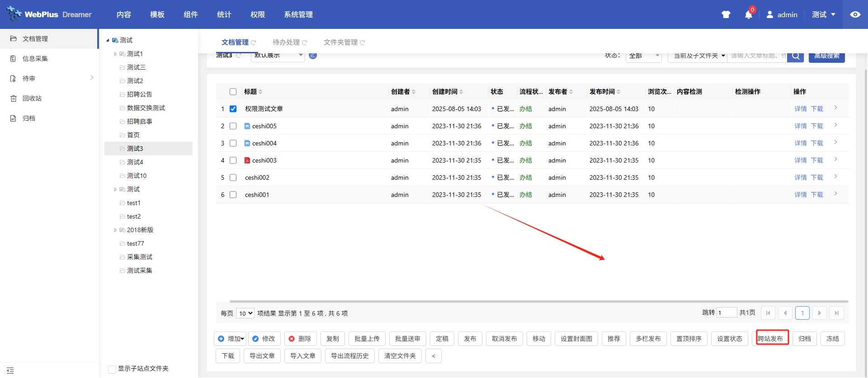Go to the last page arrow icon
Image resolution: width=868 pixels, height=378 pixels.
point(836,313)
